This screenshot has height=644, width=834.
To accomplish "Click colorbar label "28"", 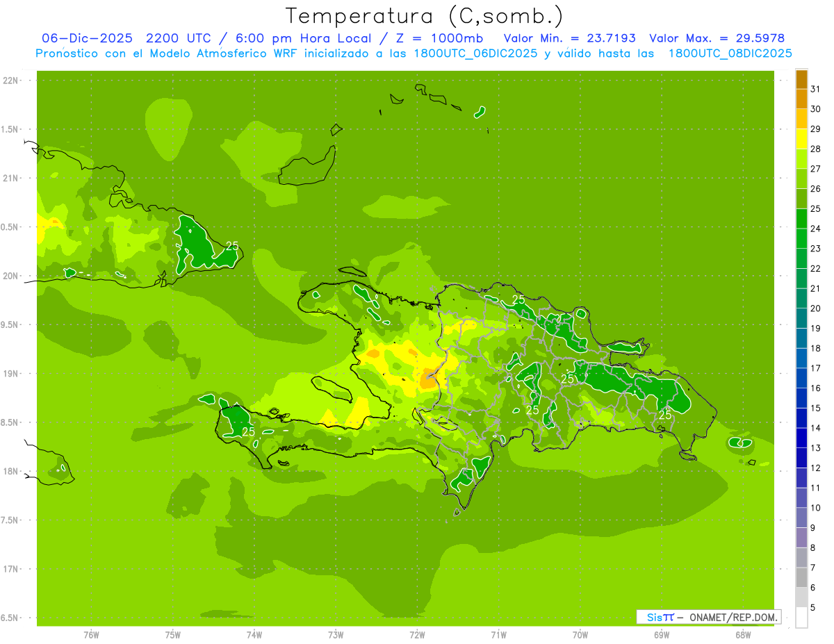I will [816, 149].
